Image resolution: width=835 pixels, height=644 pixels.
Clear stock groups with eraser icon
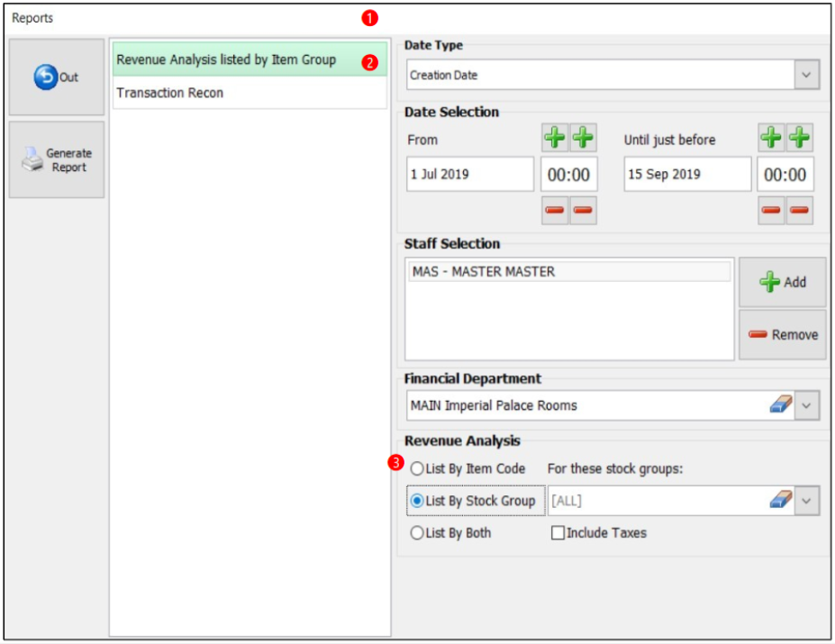tap(781, 500)
